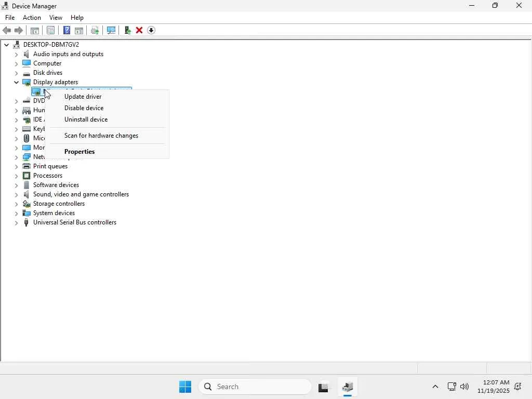This screenshot has width=532, height=399.
Task: Click the Disk drives category icon
Action: tap(26, 73)
